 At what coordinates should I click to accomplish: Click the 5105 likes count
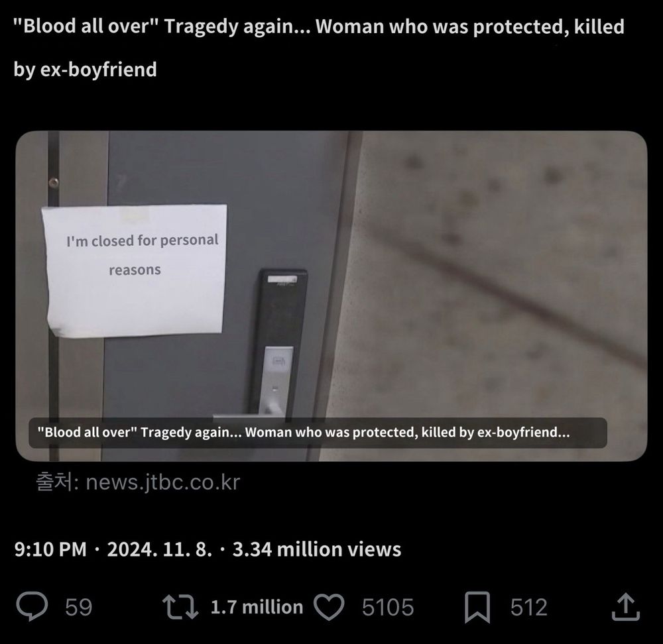tap(388, 608)
